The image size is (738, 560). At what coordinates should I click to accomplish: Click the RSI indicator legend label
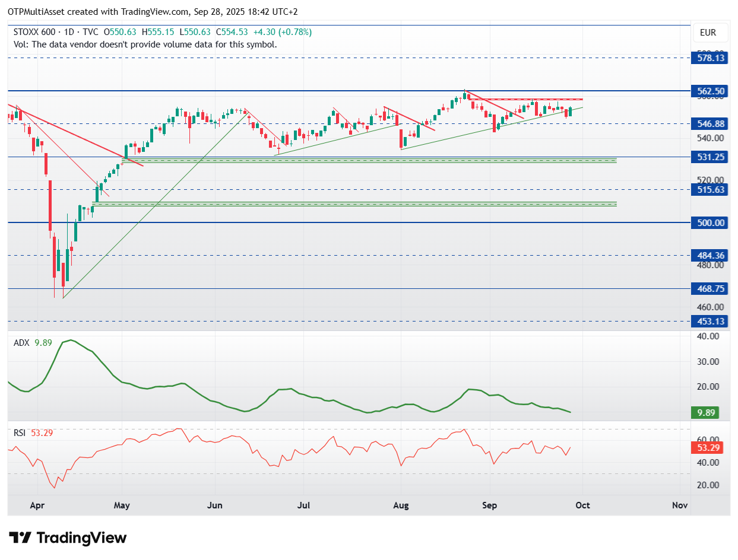point(20,433)
